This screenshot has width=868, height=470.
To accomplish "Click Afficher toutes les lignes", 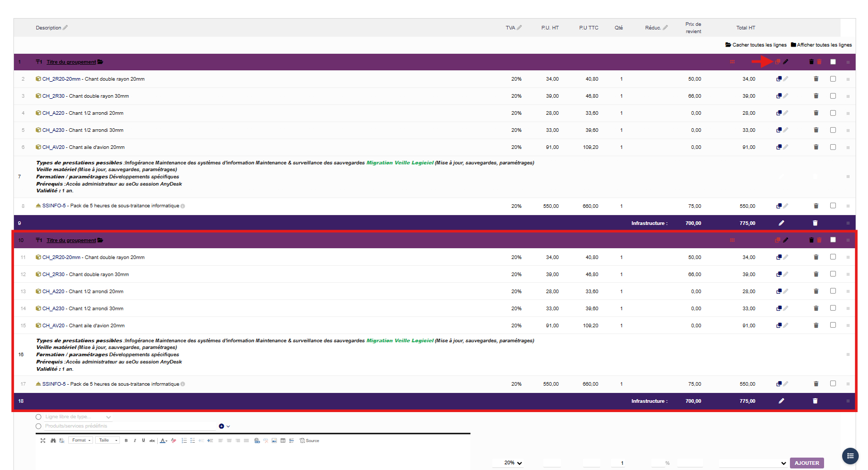I will tap(821, 45).
